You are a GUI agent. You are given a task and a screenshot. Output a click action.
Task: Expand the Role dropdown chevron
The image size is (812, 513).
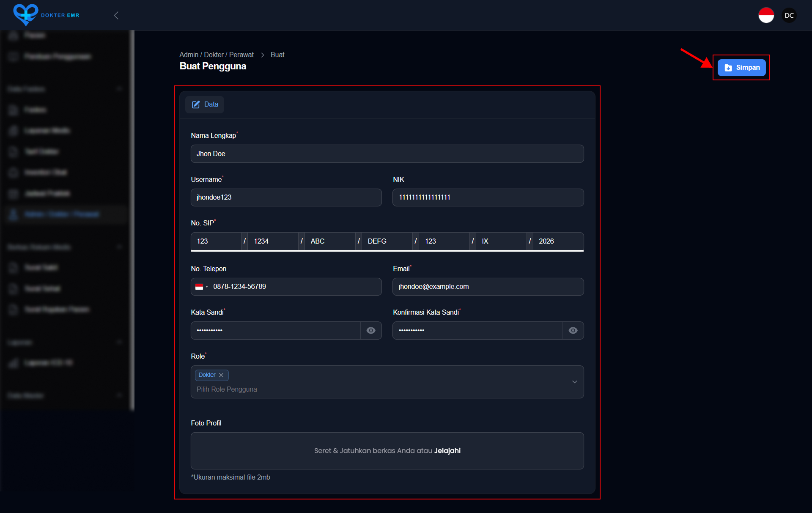[x=575, y=382]
